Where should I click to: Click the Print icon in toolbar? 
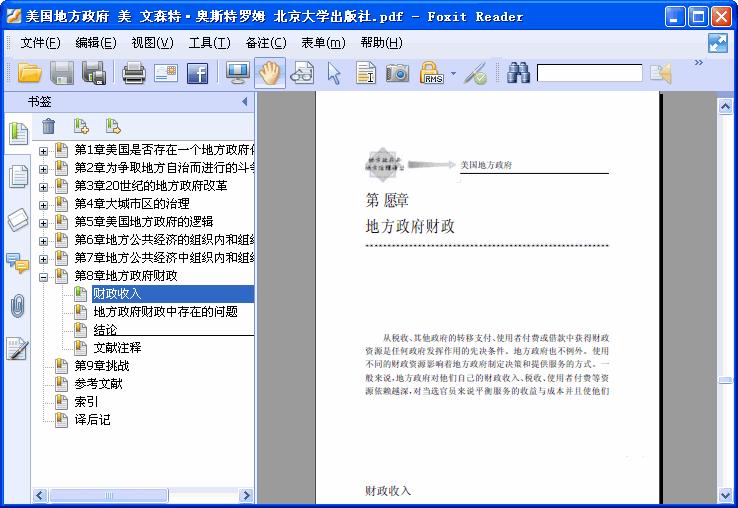[134, 73]
